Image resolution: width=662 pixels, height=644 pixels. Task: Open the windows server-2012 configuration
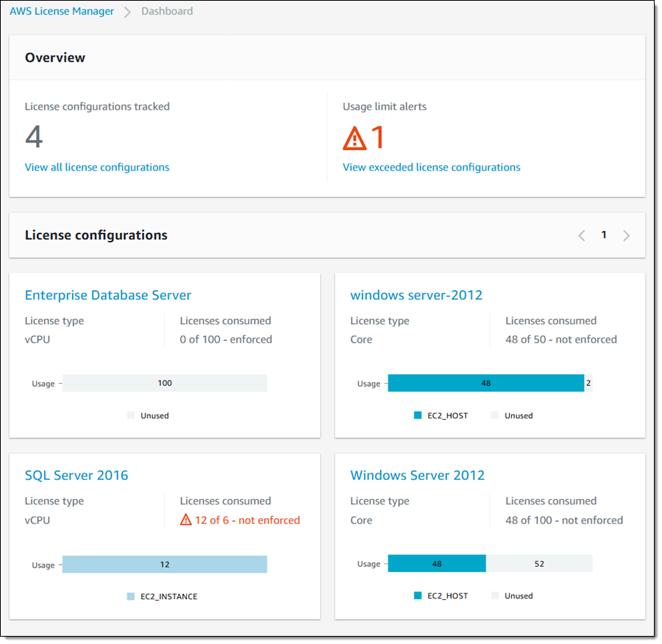point(416,295)
